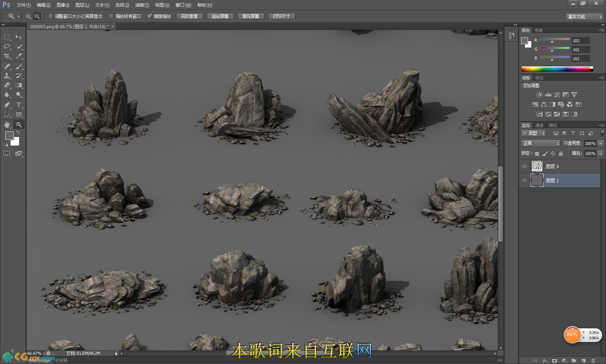Select the Hand tool

pyautogui.click(x=7, y=125)
